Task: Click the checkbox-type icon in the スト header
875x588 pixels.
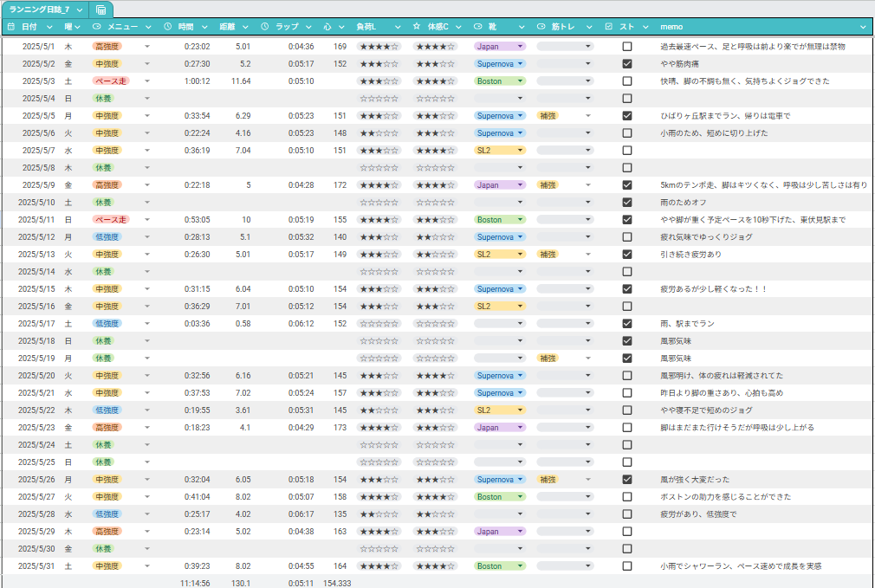Action: [x=609, y=27]
